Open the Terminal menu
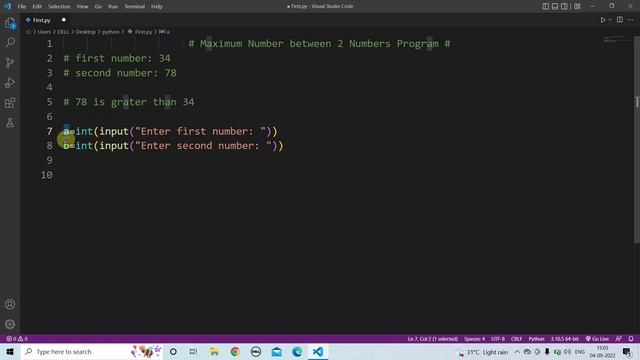This screenshot has height=360, width=640. tap(134, 7)
